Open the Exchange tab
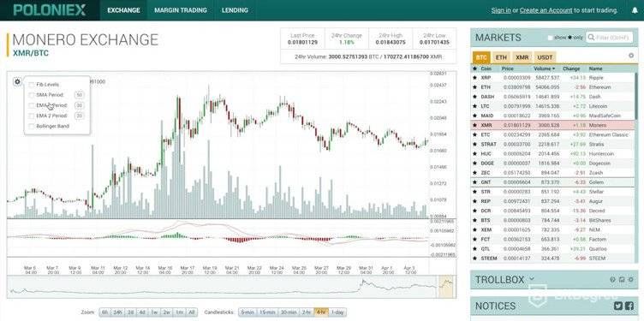Image resolution: width=644 pixels, height=321 pixels. click(123, 10)
